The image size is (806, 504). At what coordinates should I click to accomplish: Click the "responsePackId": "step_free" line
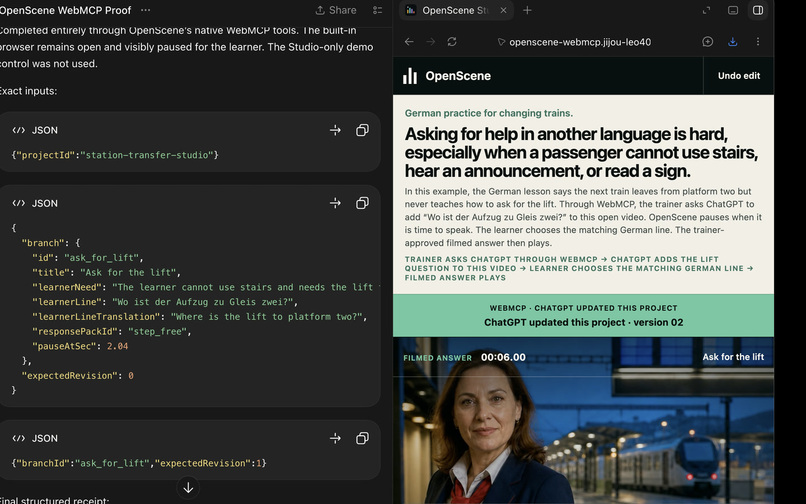(112, 332)
